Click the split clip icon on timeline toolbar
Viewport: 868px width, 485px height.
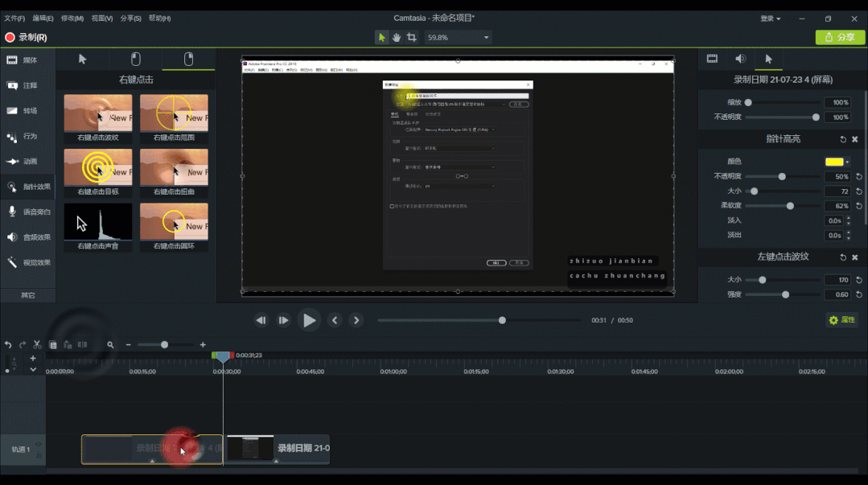[82, 344]
